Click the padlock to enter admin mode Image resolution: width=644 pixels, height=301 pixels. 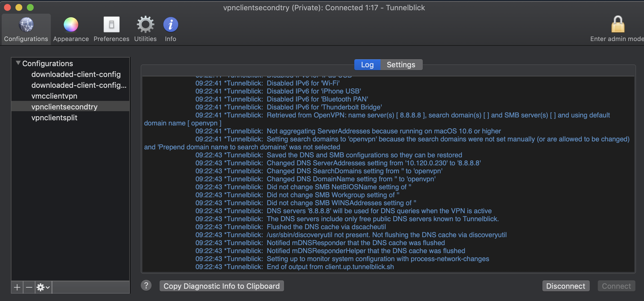(x=618, y=25)
